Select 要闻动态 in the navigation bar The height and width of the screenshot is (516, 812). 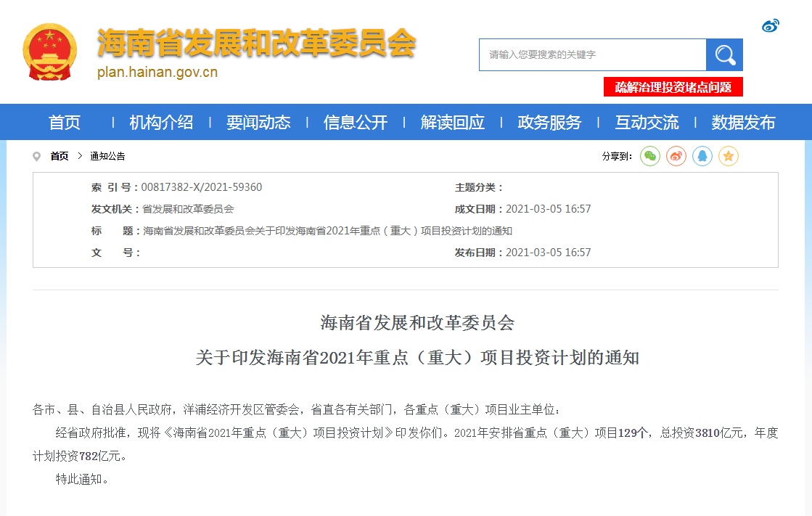click(258, 123)
